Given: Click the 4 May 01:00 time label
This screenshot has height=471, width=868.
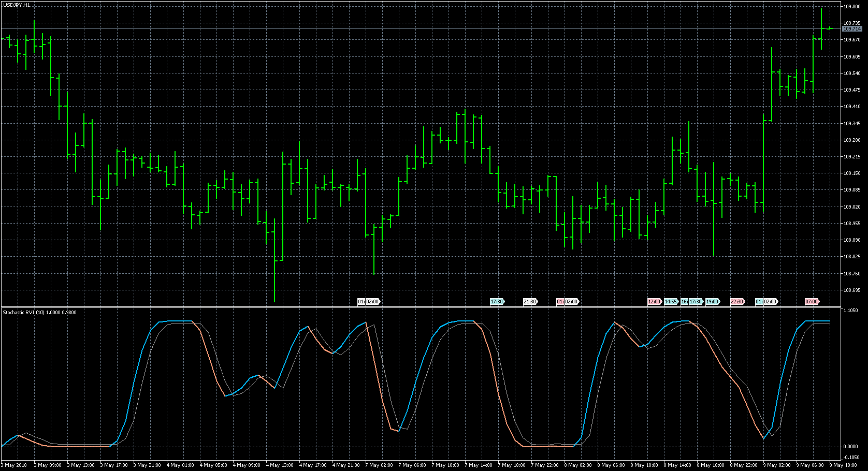Looking at the screenshot, I should coord(182,465).
